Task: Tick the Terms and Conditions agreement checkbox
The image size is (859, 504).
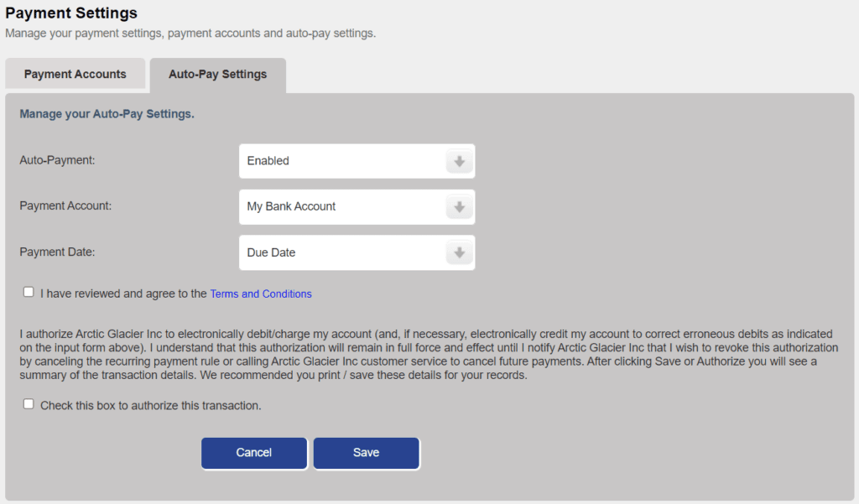Action: tap(29, 292)
